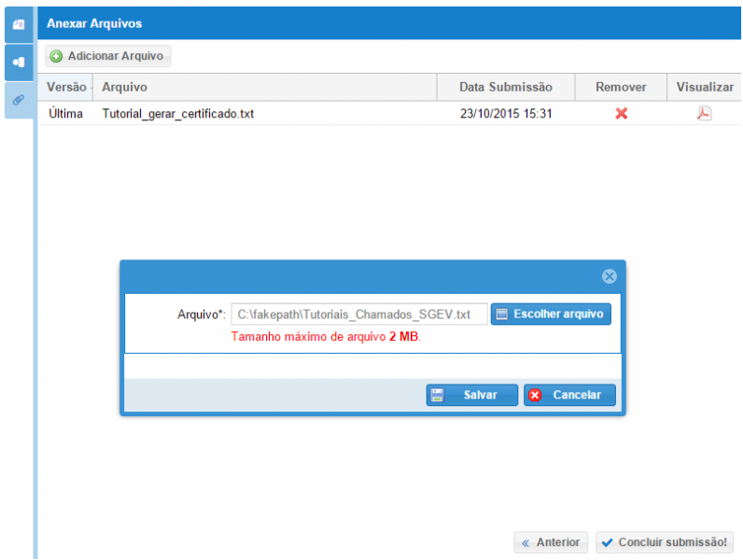Select the paperclip attachments sidebar tab
The height and width of the screenshot is (560, 743).
(18, 99)
